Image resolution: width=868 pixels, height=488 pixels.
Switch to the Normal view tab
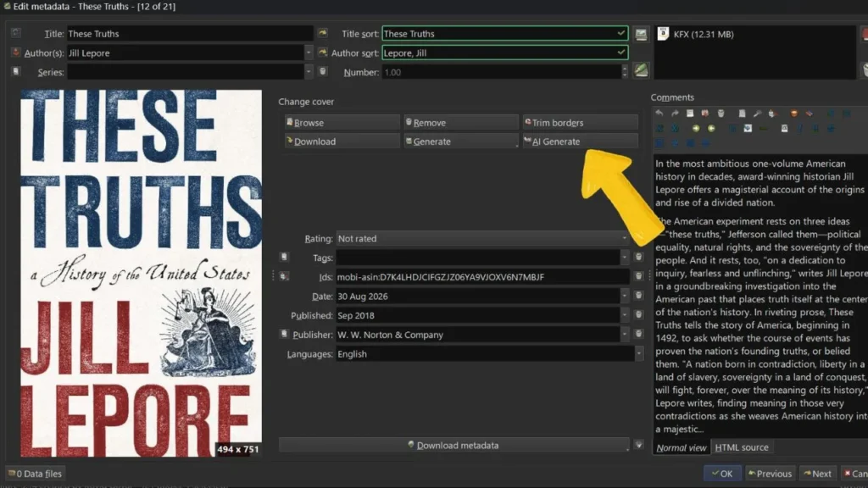pos(682,447)
